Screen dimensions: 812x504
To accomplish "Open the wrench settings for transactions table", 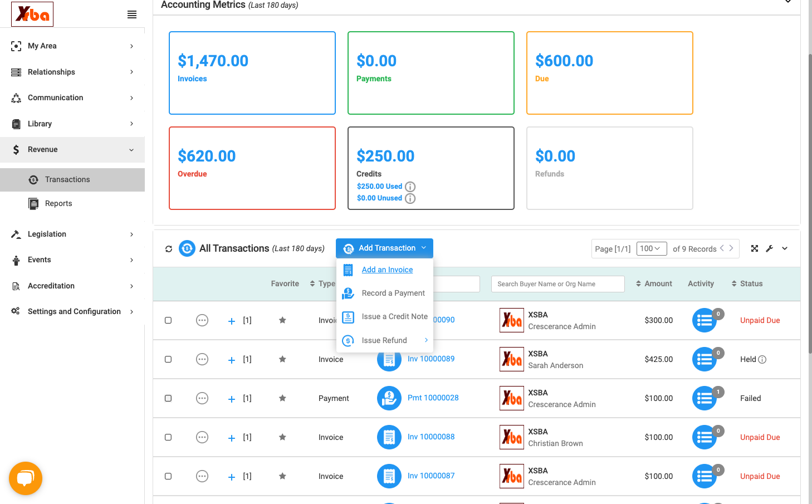I will tap(770, 248).
